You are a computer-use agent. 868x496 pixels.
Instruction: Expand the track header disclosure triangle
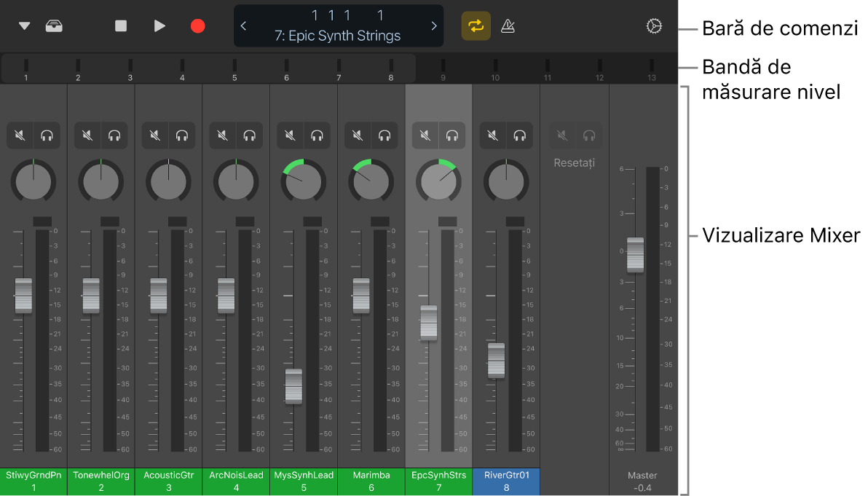[x=23, y=24]
